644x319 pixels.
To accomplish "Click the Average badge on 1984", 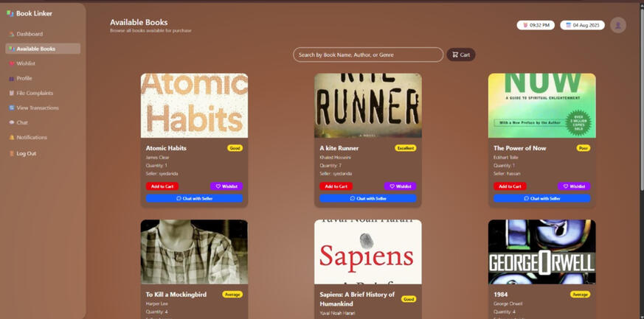I will [x=580, y=295].
